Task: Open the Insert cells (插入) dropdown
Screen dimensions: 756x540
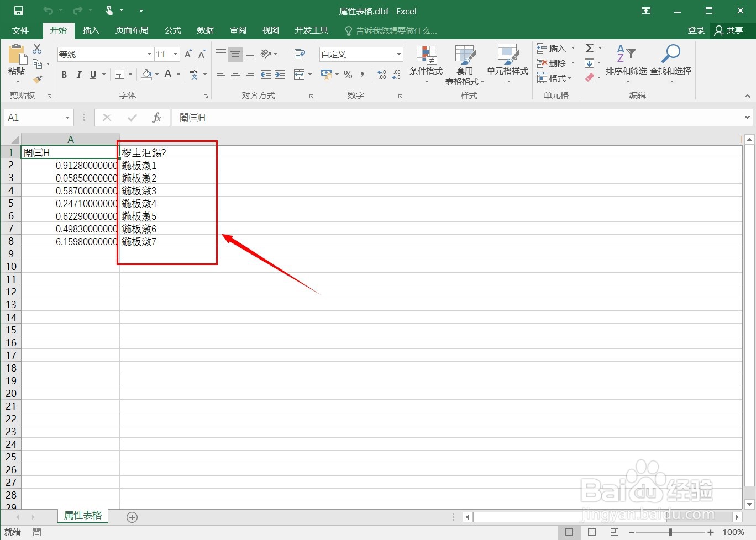Action: pos(573,49)
